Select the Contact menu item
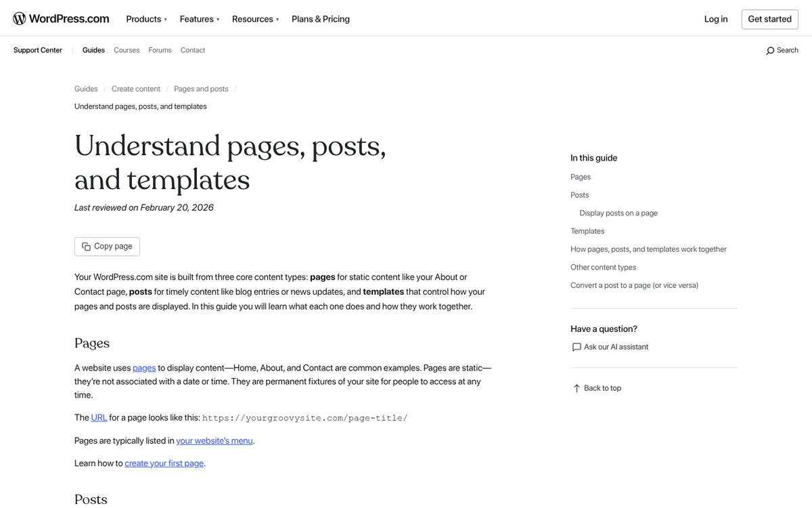 193,50
